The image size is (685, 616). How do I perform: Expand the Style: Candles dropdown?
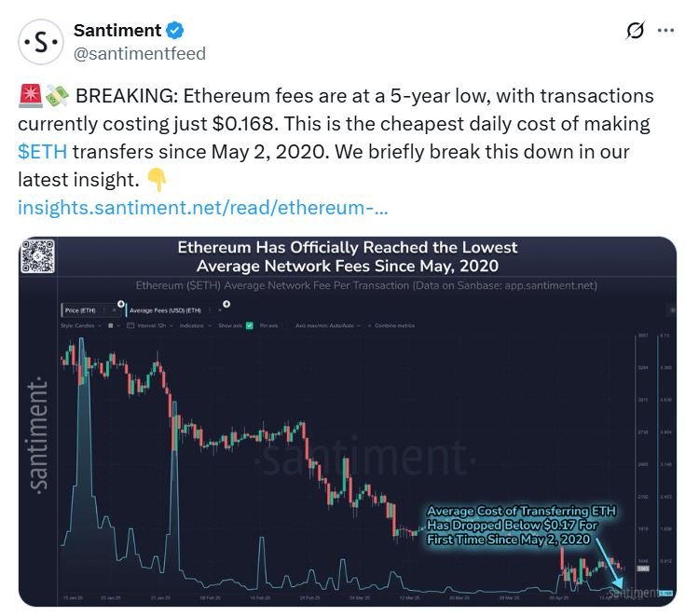81,325
